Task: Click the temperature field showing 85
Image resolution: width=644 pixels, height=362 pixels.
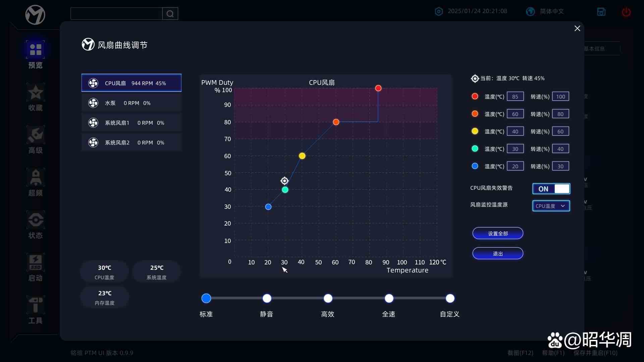Action: pyautogui.click(x=515, y=97)
